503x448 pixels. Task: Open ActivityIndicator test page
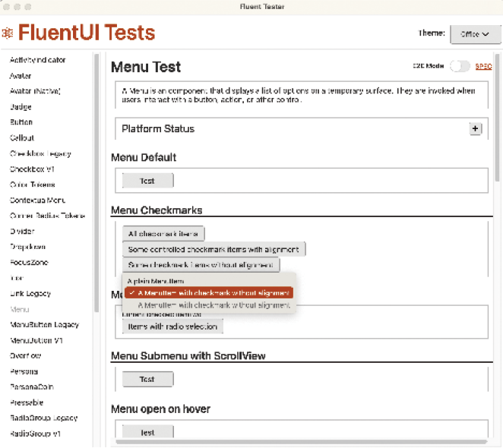[x=38, y=60]
